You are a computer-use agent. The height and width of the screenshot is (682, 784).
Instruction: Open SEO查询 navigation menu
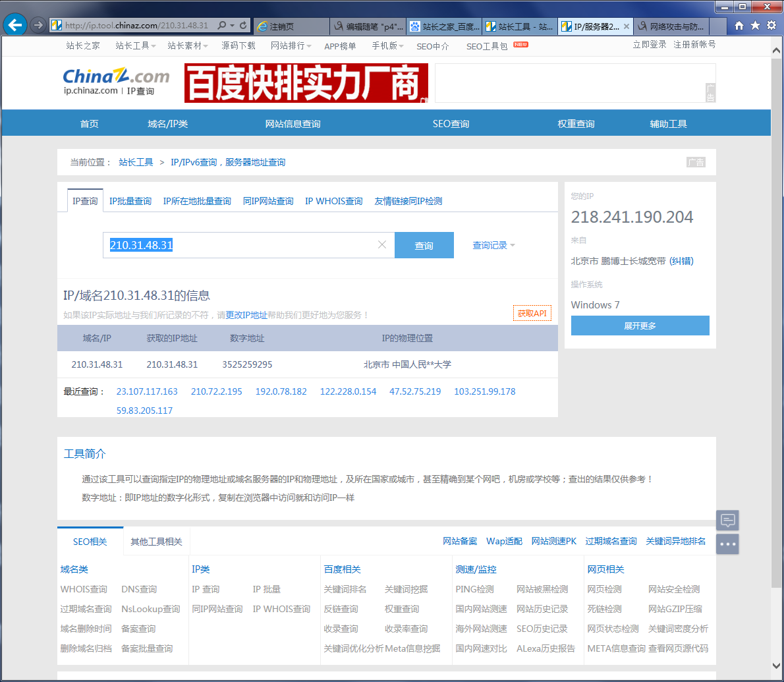(451, 123)
